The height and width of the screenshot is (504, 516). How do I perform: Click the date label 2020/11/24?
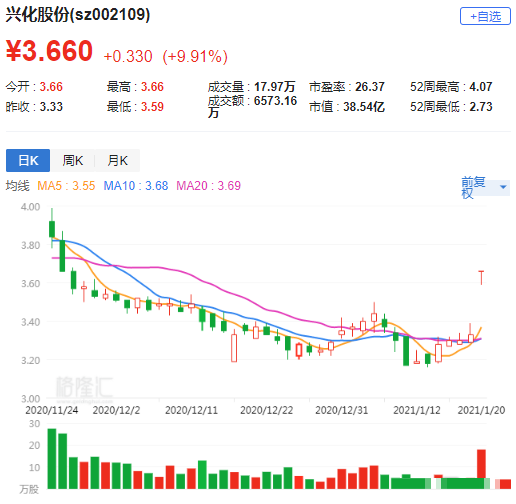pos(52,410)
